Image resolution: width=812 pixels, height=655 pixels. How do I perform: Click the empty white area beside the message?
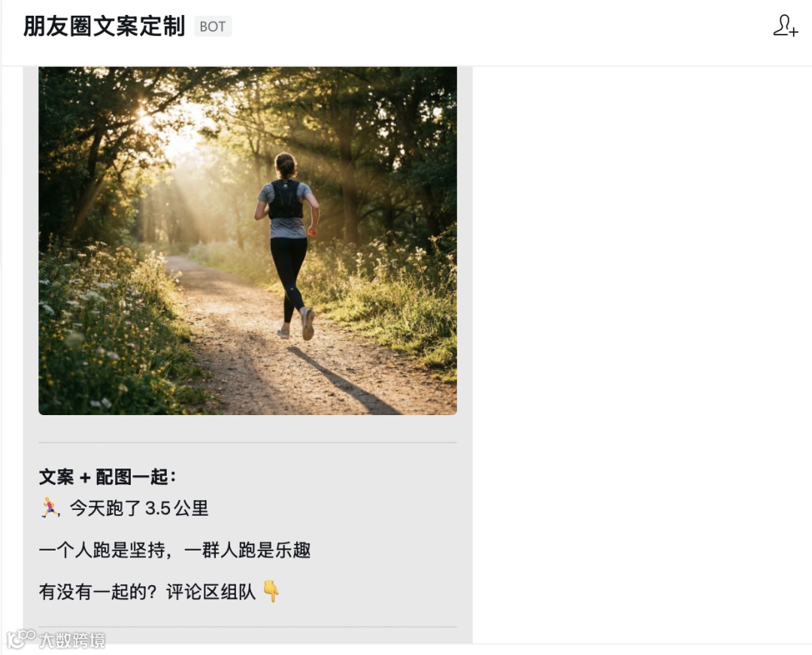[642, 352]
